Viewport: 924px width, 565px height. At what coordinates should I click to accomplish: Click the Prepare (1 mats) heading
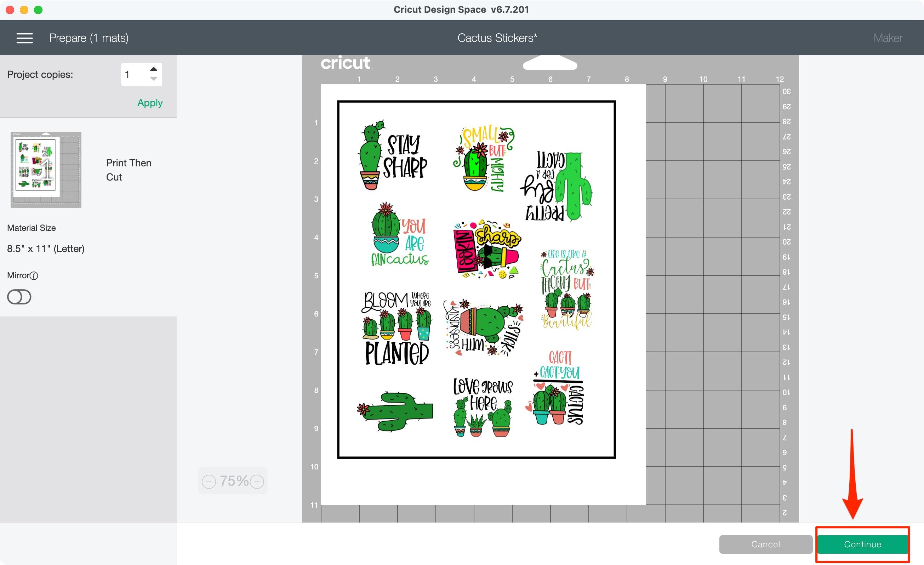89,38
